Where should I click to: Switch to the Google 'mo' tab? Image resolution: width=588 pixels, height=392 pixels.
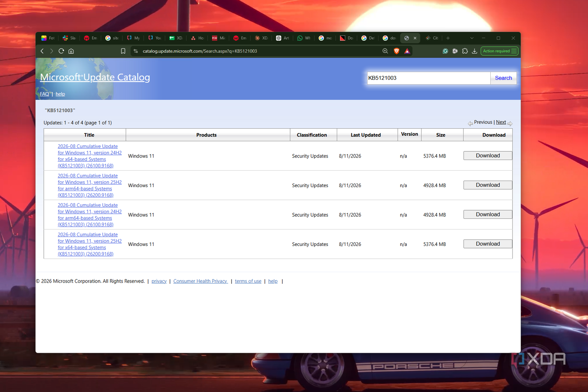325,38
